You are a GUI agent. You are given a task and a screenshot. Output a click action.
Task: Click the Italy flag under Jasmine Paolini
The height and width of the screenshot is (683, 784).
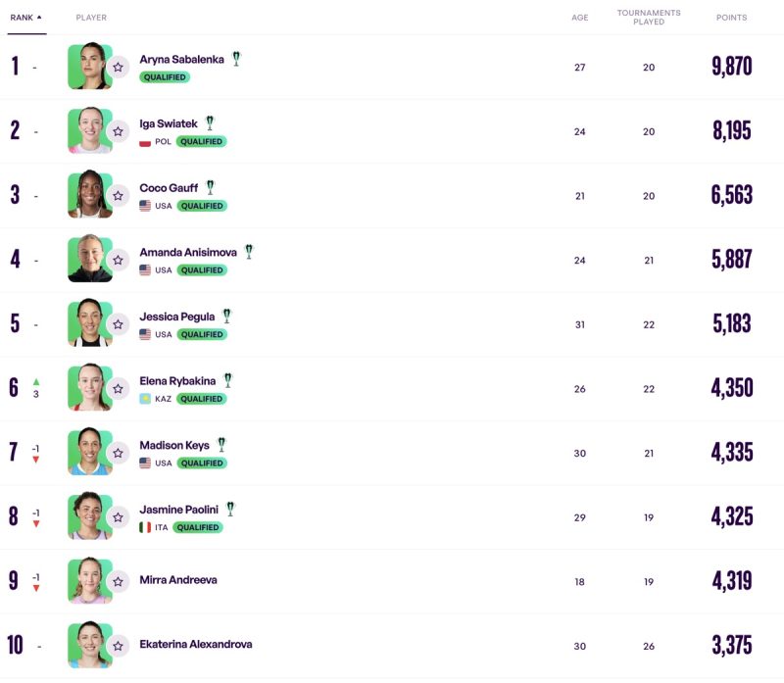(145, 527)
